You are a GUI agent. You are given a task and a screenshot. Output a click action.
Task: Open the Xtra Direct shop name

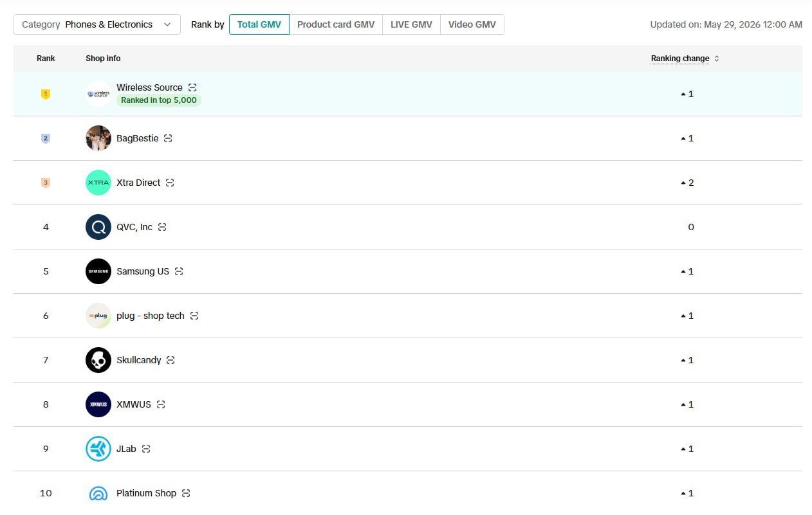138,183
